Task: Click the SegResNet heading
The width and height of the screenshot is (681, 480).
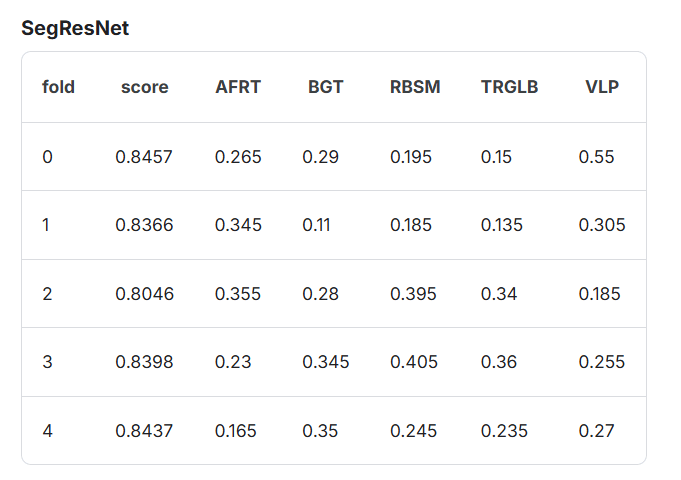Action: click(75, 29)
